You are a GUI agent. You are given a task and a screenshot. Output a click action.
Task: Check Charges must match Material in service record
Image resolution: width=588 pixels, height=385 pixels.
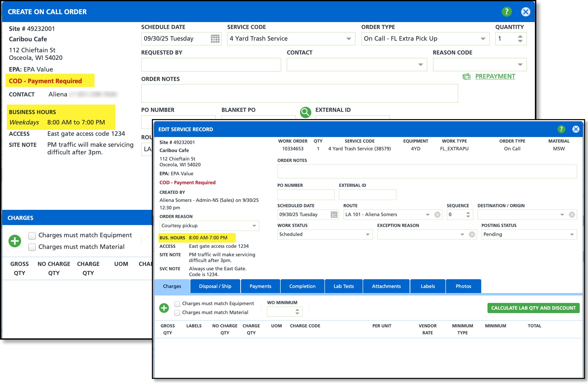(177, 313)
